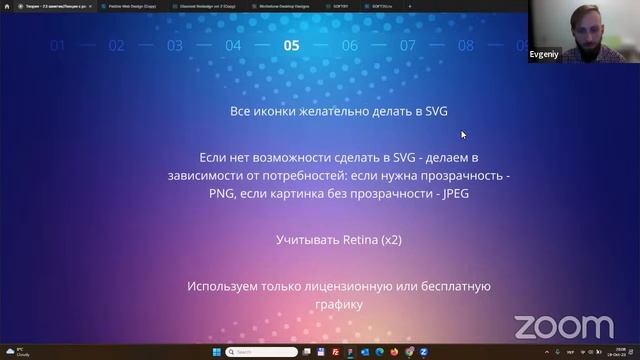Click the text about icons in SVG

(x=339, y=111)
